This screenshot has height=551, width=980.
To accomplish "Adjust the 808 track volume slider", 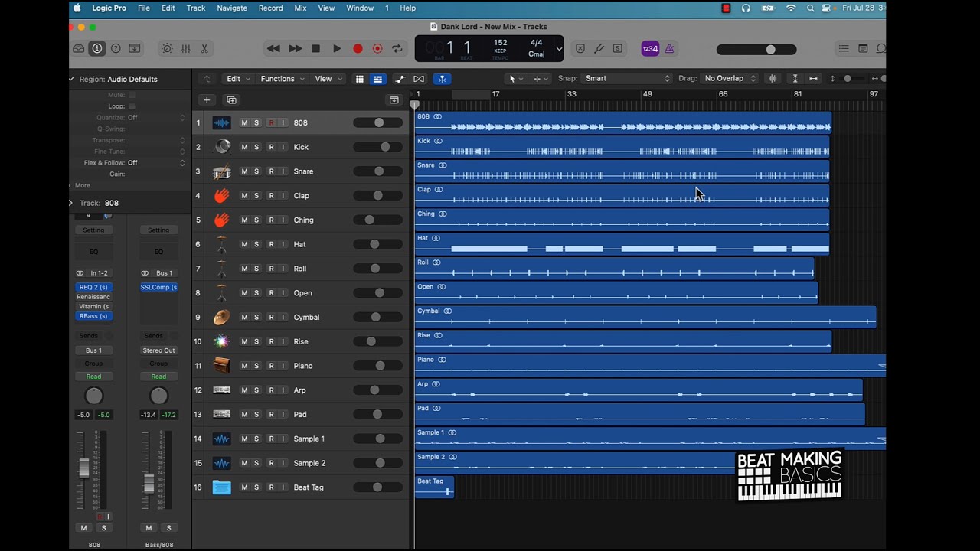I will [x=379, y=122].
